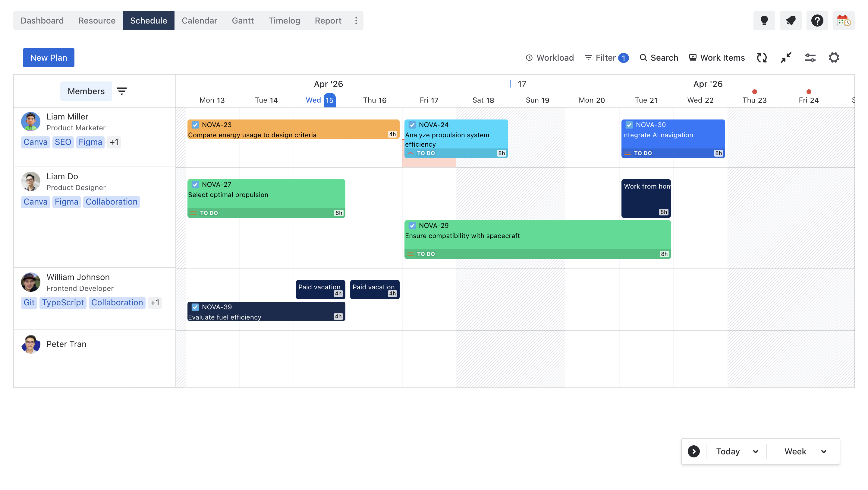868x490 pixels.
Task: Open the settings gear
Action: point(834,58)
